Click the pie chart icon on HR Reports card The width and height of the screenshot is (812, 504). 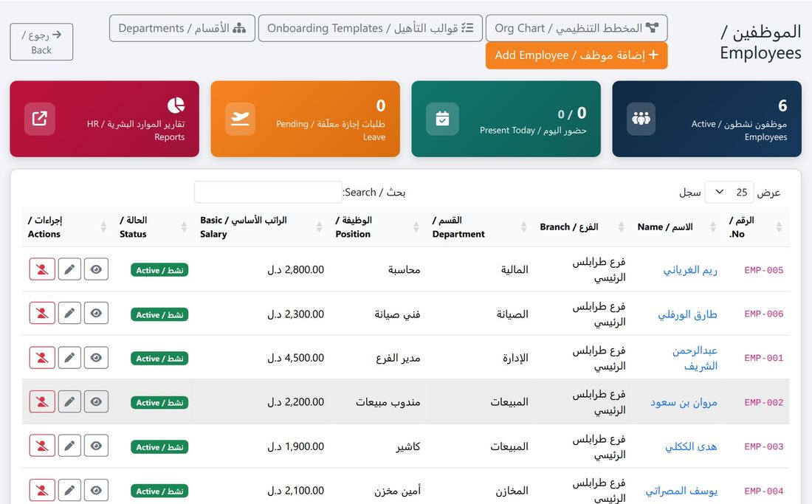pyautogui.click(x=176, y=105)
